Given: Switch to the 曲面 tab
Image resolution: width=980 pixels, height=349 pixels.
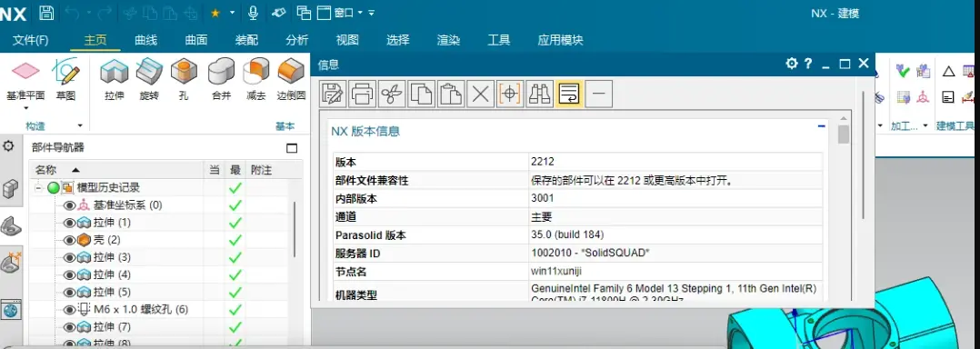Looking at the screenshot, I should (x=196, y=40).
